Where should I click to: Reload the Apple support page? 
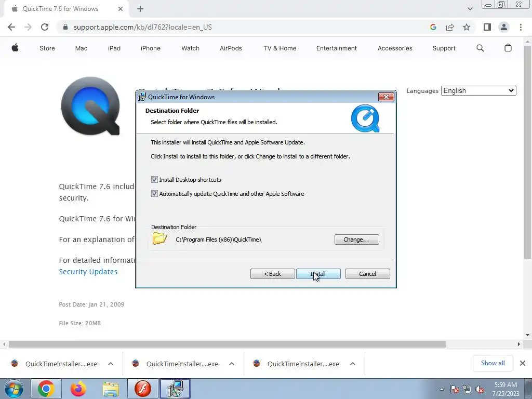[x=45, y=27]
